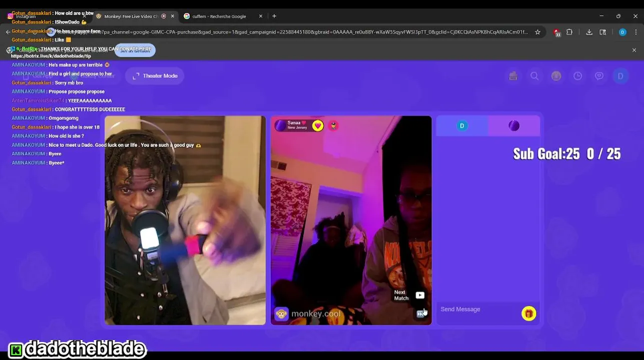Click the chat message 'I hope she is over 18'

tap(77, 127)
